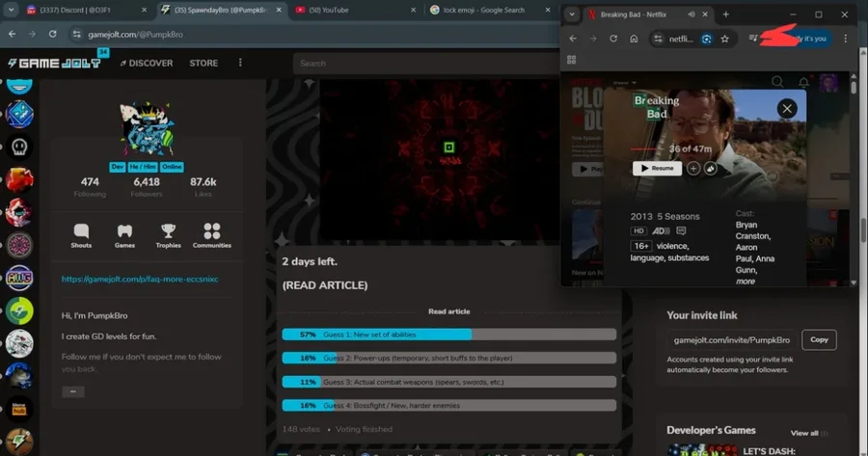The image size is (868, 456).
Task: Open Chrome three-dot menu in Netflix window
Action: 845,39
